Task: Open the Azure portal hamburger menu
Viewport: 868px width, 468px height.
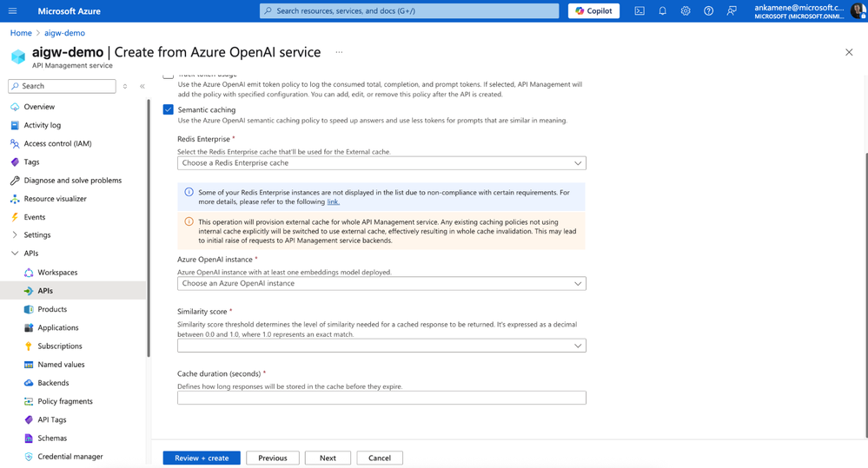Action: pyautogui.click(x=13, y=10)
